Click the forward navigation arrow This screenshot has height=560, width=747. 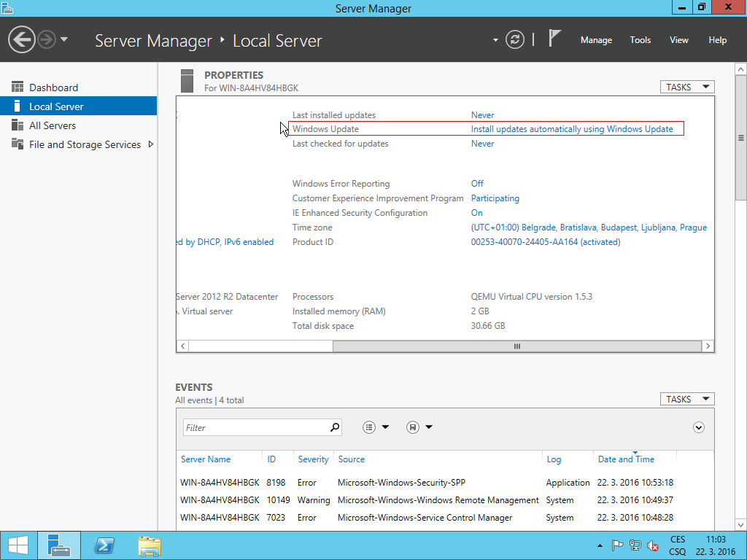[x=47, y=39]
